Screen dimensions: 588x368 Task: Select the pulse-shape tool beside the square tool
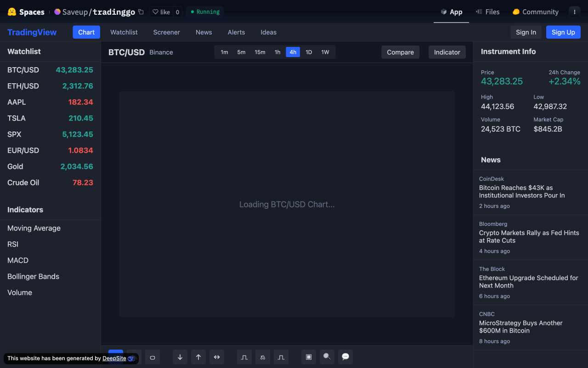(281, 357)
